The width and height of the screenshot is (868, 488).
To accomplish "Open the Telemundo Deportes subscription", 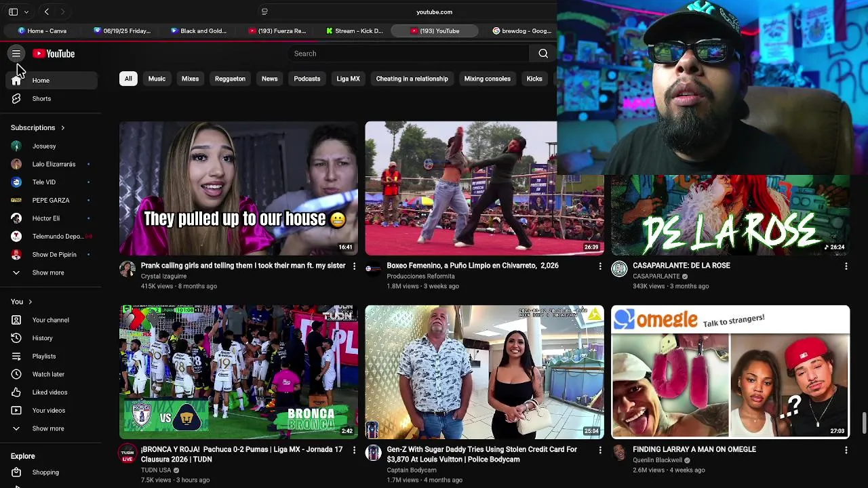I will pyautogui.click(x=52, y=237).
